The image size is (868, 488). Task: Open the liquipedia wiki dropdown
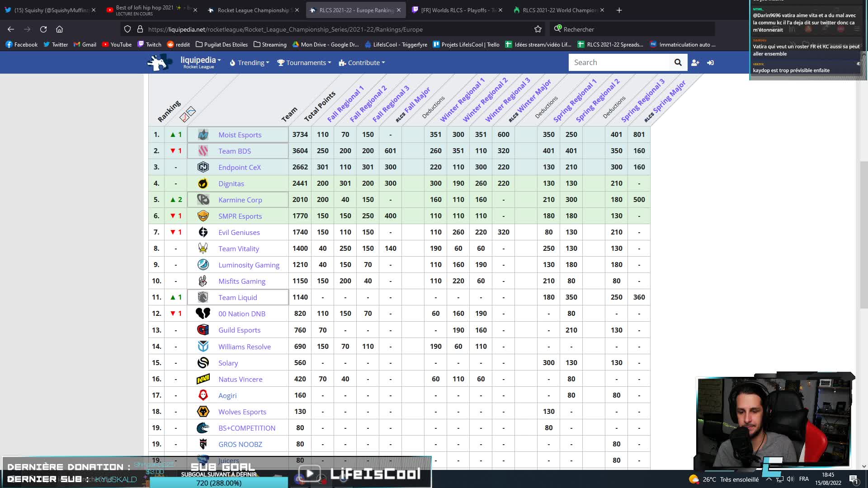coord(200,62)
